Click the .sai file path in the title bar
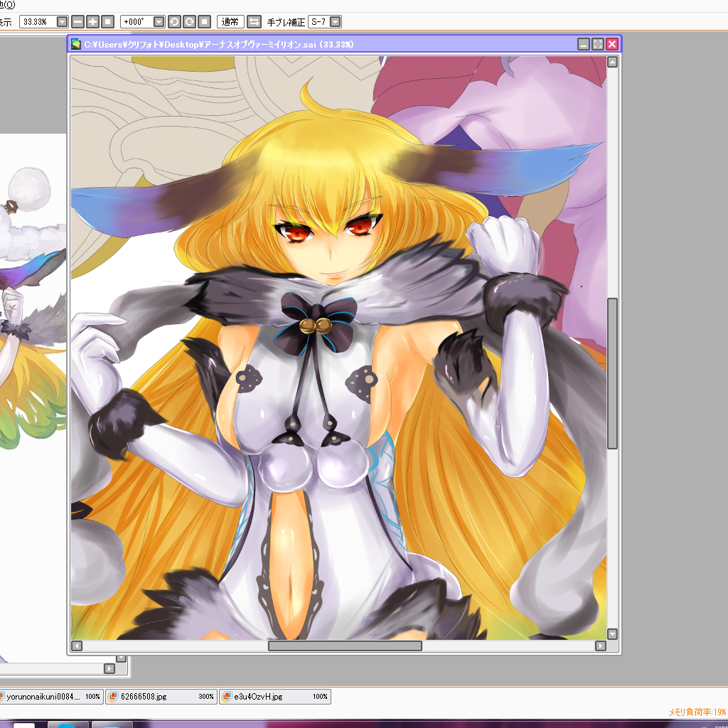728x728 pixels. pos(219,45)
